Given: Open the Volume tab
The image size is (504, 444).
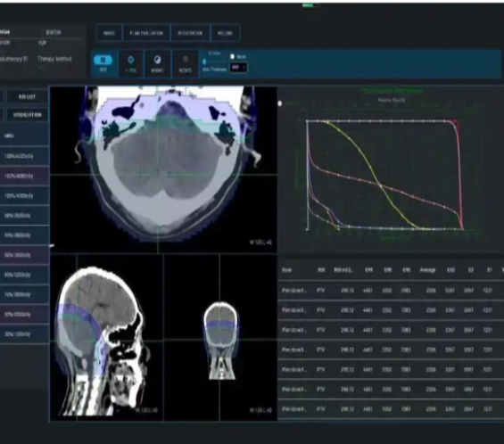Looking at the screenshot, I should [x=225, y=33].
